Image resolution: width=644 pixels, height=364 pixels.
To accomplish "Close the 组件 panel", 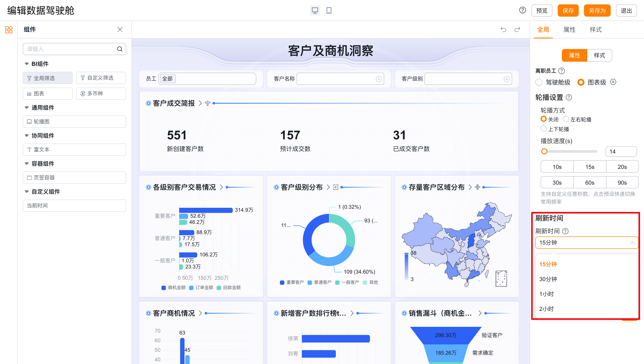I will (x=120, y=30).
